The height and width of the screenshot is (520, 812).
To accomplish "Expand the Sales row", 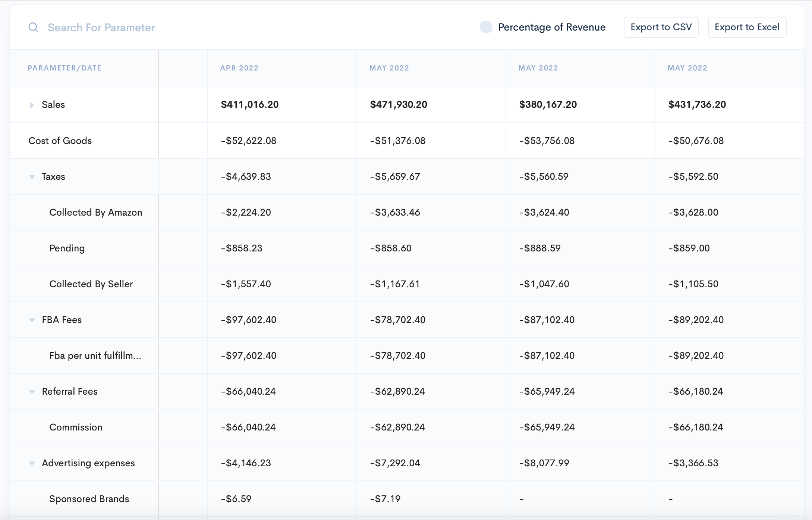I will coord(32,105).
